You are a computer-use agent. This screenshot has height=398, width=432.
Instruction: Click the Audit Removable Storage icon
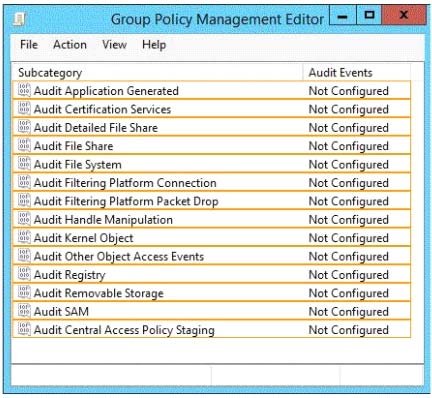[24, 293]
